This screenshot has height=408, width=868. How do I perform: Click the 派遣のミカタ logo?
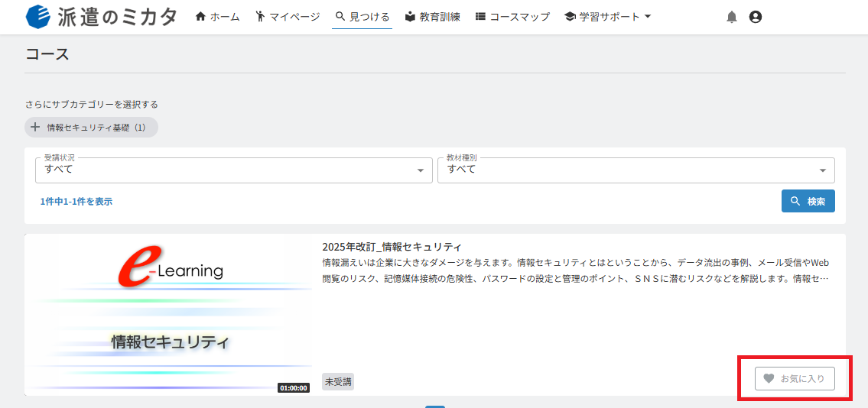[x=101, y=17]
